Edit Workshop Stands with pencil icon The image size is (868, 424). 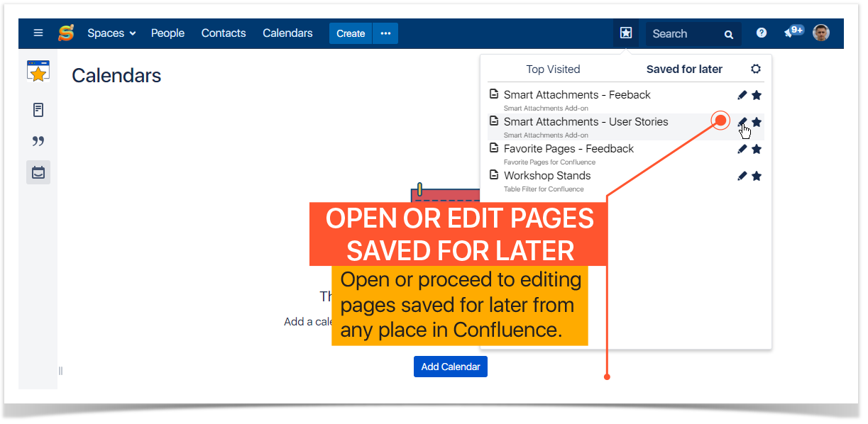(742, 176)
